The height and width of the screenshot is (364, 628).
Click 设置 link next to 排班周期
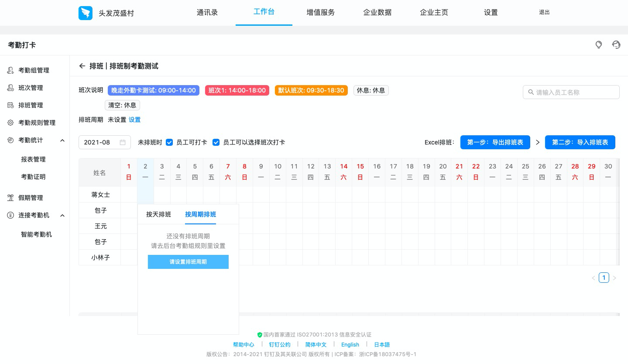click(x=134, y=120)
